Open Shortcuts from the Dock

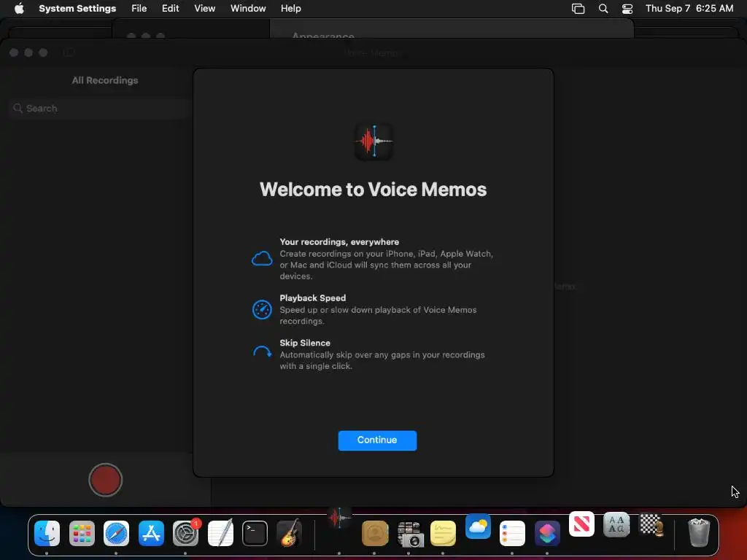(x=547, y=533)
